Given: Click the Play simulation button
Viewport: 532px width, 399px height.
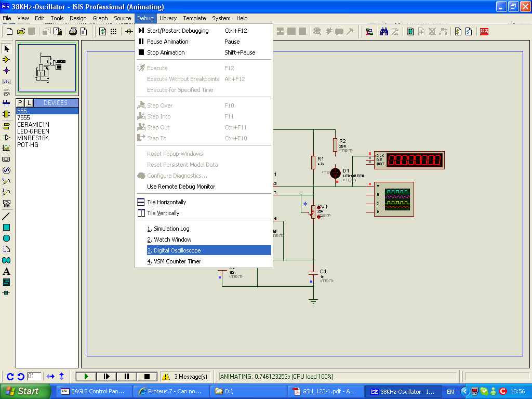Looking at the screenshot, I should (86, 376).
